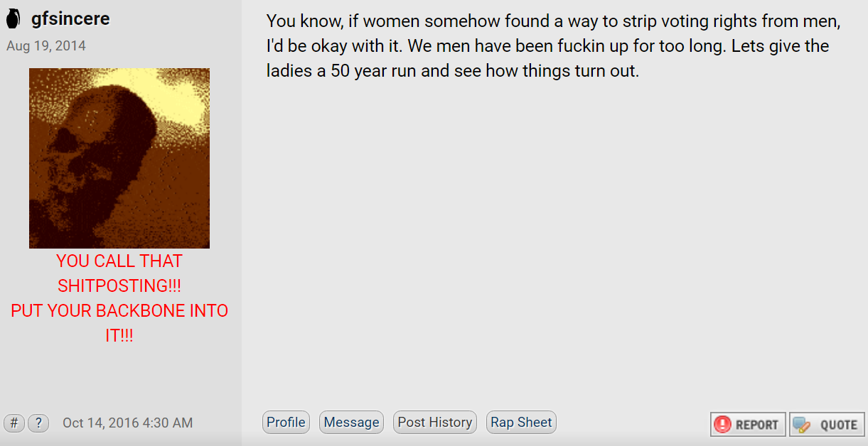The height and width of the screenshot is (446, 868).
Task: Quote this post with QUOTE label
Action: (x=827, y=425)
